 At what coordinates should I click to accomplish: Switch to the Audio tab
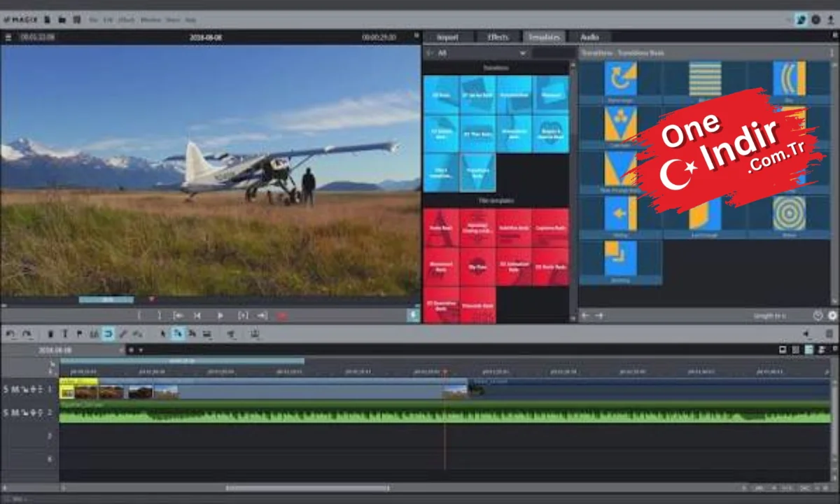[x=589, y=37]
